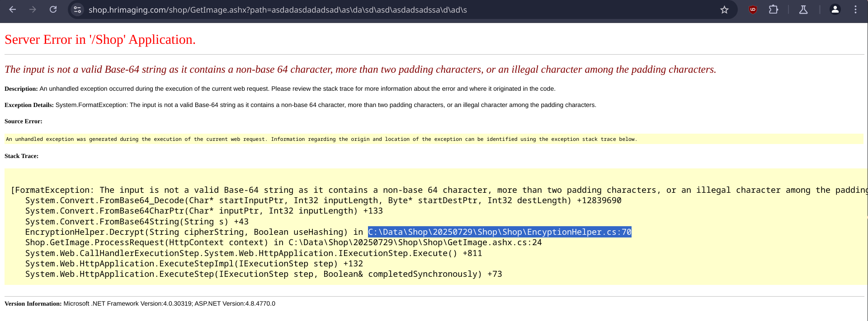Image resolution: width=868 pixels, height=321 pixels.
Task: Click the 'Exception Details:' label
Action: pos(29,105)
